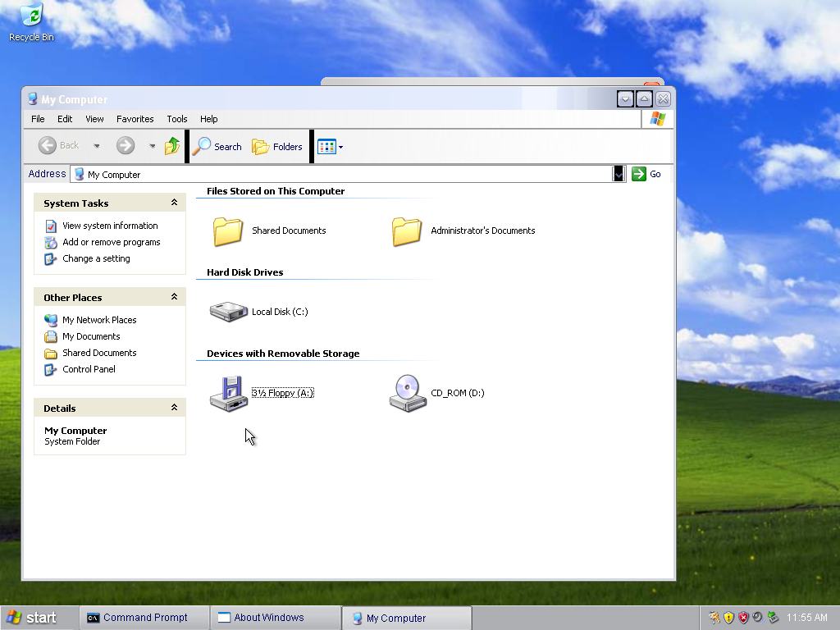The image size is (840, 630).
Task: Click the View system information icon
Action: point(51,226)
